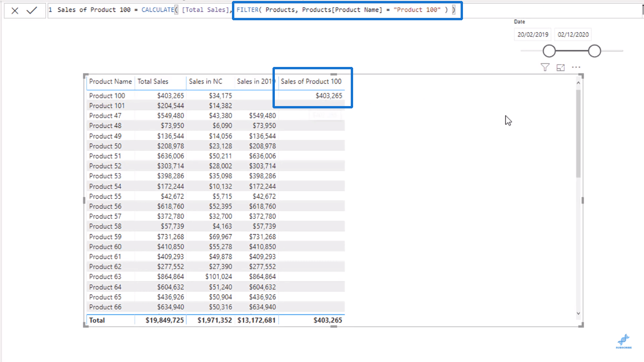Click the right date slider handle
The width and height of the screenshot is (644, 362).
[594, 50]
